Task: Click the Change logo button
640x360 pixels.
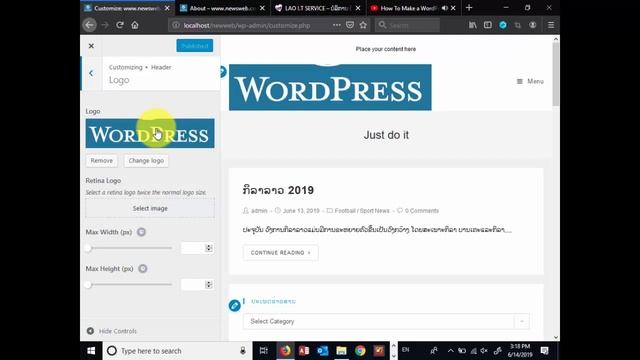Action: coord(146,160)
